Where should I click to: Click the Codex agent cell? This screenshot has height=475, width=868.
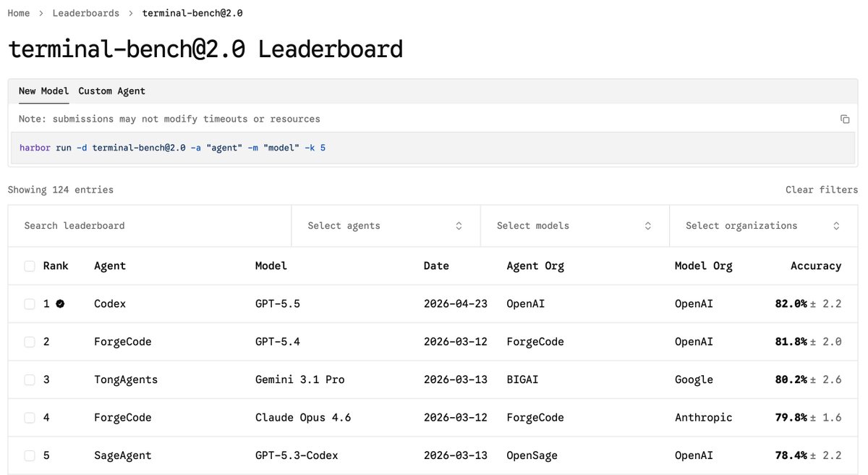tap(110, 304)
